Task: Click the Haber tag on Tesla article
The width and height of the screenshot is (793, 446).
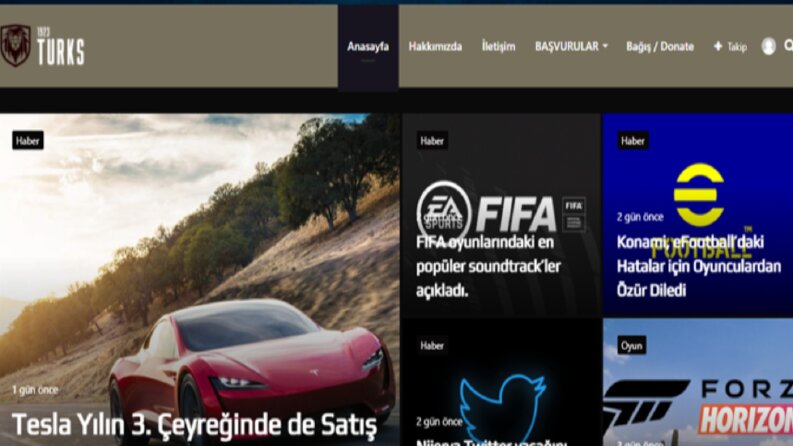Action: pyautogui.click(x=28, y=141)
